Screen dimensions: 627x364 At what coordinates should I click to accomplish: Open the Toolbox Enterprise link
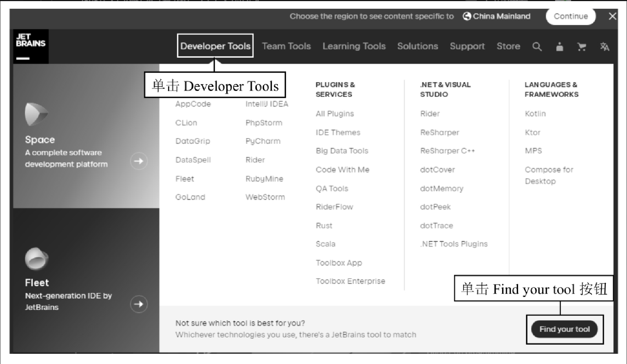click(x=350, y=281)
